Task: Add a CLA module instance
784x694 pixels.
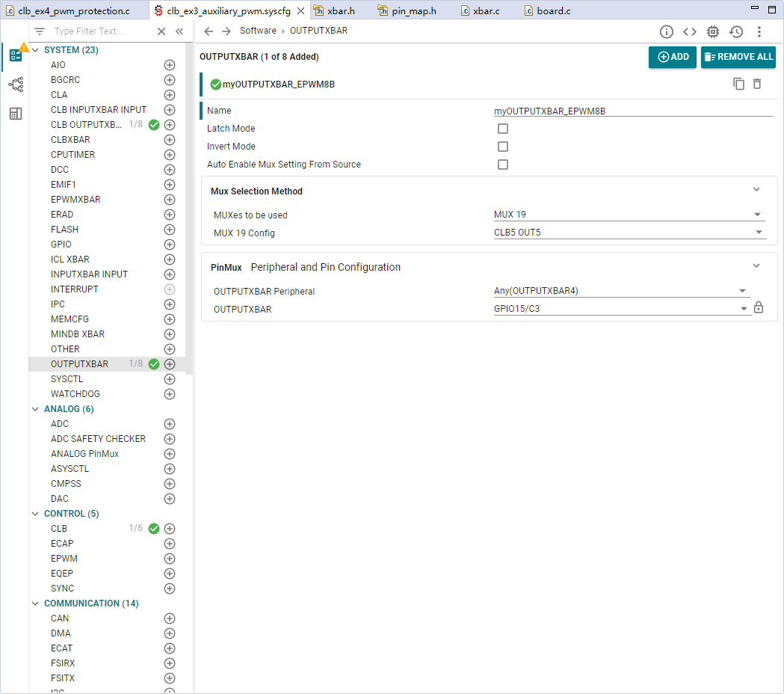Action: pyautogui.click(x=170, y=95)
